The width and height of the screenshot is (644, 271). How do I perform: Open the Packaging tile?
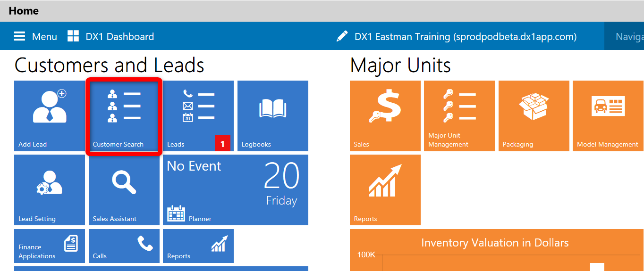click(534, 116)
